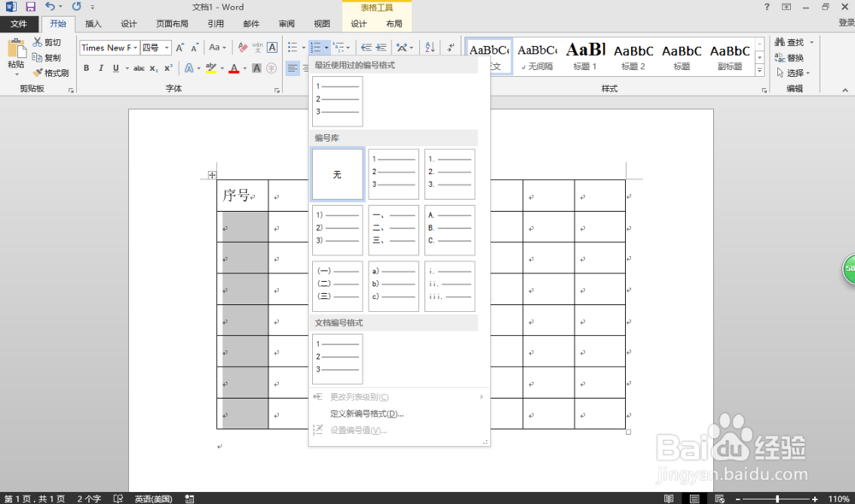Select 无 to remove numbering
855x504 pixels.
click(337, 173)
